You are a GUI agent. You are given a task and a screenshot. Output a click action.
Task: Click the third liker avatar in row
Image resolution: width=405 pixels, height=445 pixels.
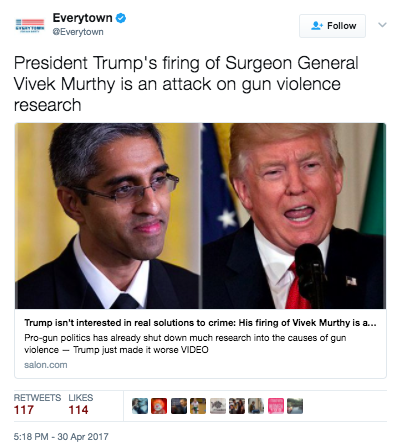pyautogui.click(x=179, y=406)
